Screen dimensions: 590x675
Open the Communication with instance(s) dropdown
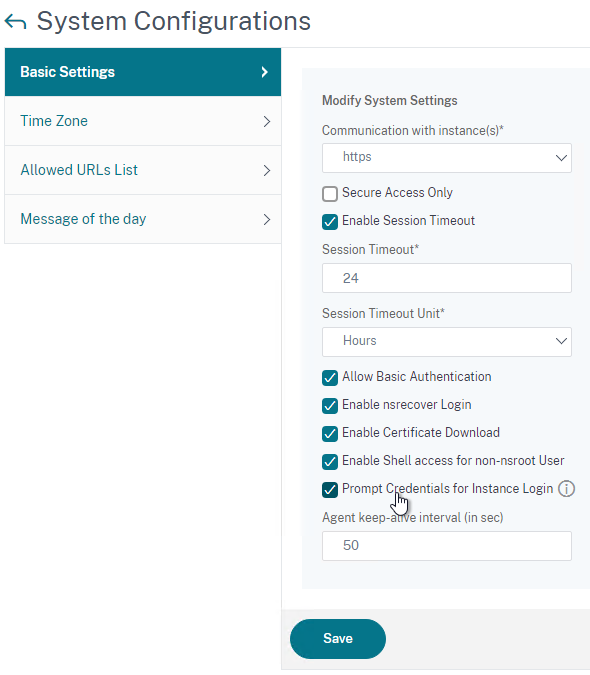447,158
